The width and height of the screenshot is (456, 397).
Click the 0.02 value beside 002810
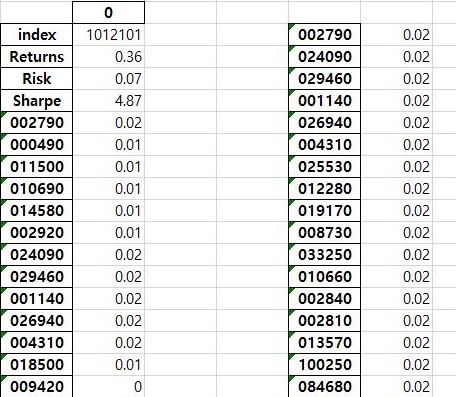(396, 320)
